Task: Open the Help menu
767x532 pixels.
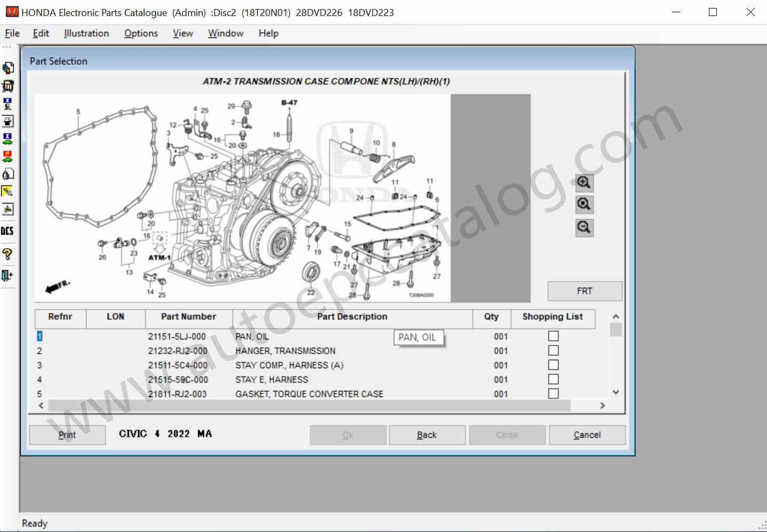Action: [268, 33]
